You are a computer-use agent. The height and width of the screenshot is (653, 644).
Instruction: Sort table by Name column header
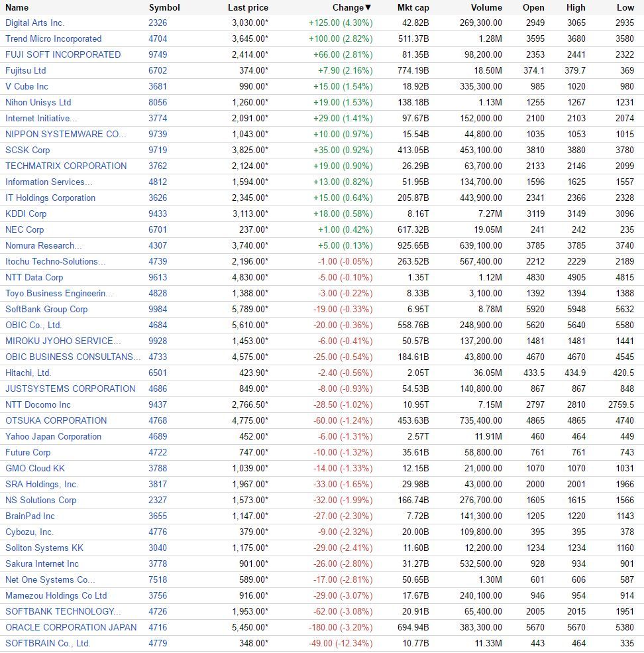[x=17, y=7]
